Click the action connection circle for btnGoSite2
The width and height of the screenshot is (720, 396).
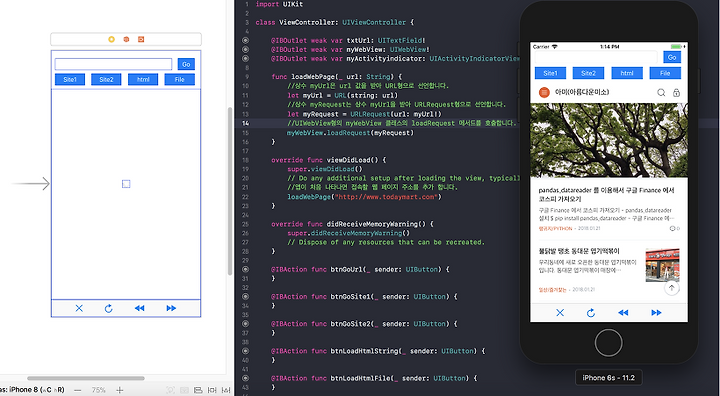tap(246, 324)
